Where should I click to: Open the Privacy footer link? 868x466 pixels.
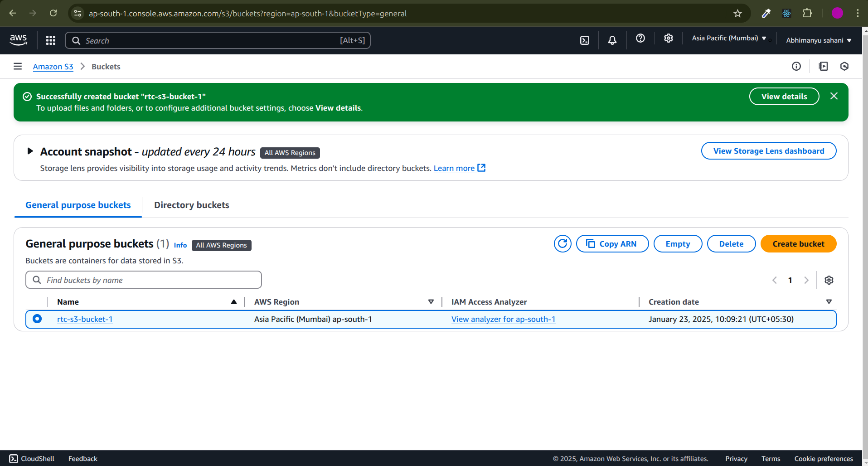[736, 459]
